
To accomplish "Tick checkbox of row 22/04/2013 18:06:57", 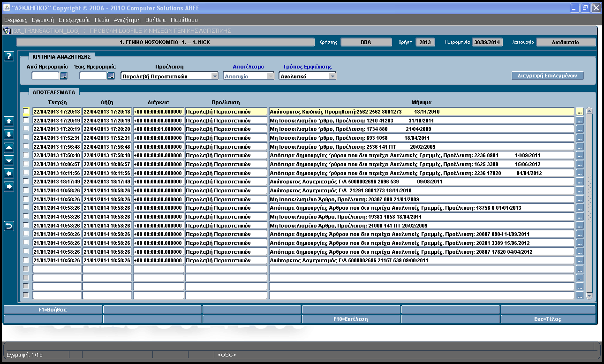I will (26, 164).
